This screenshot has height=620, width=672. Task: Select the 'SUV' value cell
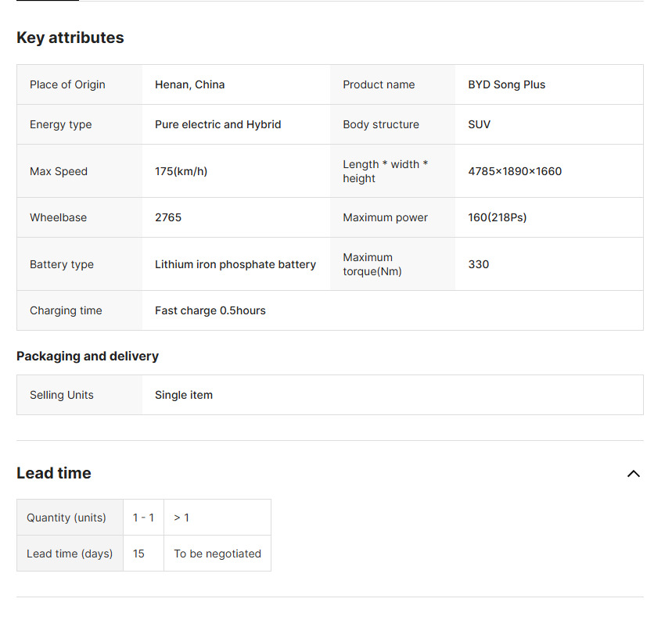coord(549,124)
